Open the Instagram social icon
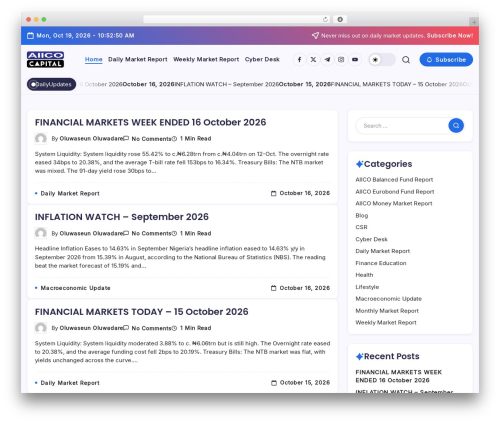The width and height of the screenshot is (500, 423). [x=341, y=60]
